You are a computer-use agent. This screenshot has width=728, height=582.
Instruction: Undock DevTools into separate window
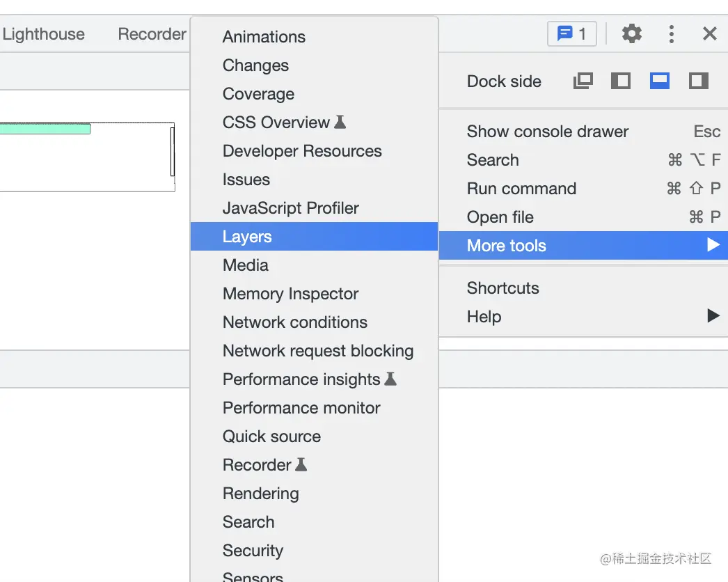coord(583,81)
